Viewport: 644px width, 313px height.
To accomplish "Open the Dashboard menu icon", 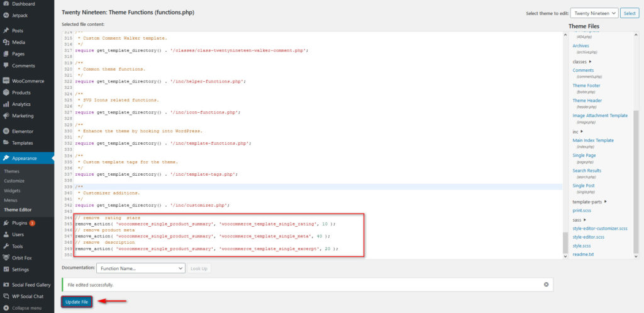I will pyautogui.click(x=6, y=4).
